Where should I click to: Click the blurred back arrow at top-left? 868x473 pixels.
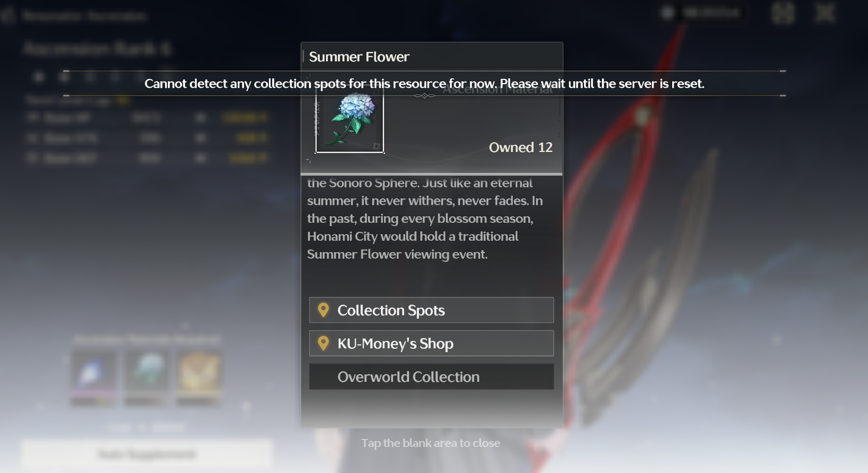pyautogui.click(x=8, y=16)
